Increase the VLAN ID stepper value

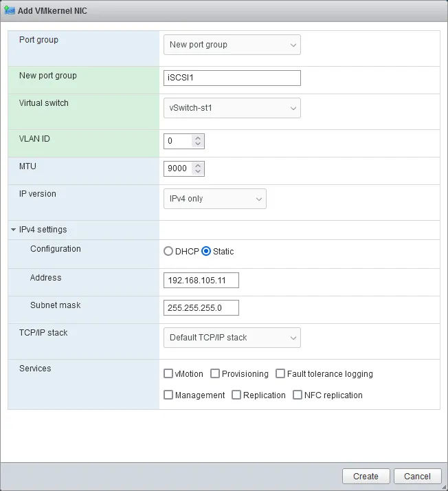click(x=198, y=138)
